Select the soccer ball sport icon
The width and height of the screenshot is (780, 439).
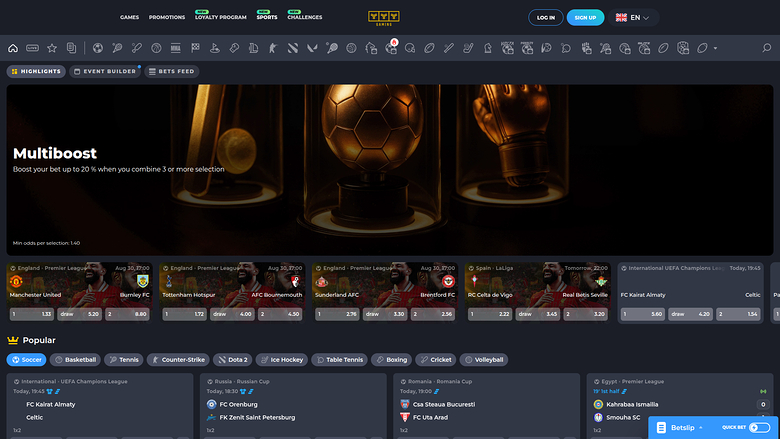pyautogui.click(x=98, y=48)
